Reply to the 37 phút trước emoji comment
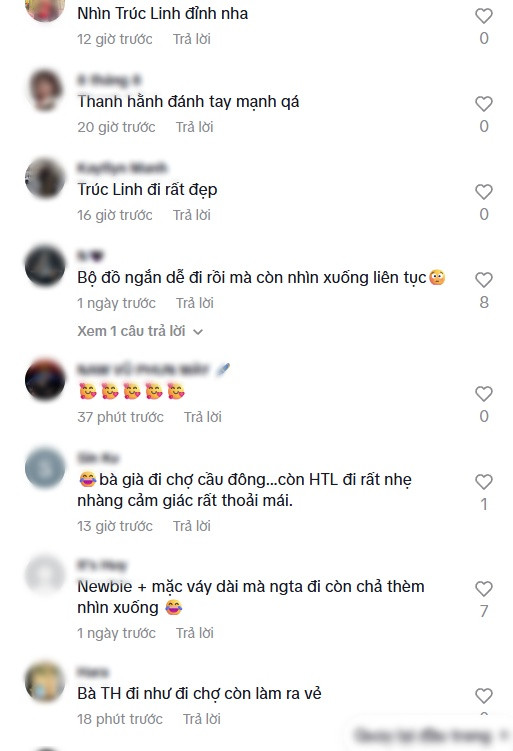Image resolution: width=513 pixels, height=751 pixels. (203, 417)
